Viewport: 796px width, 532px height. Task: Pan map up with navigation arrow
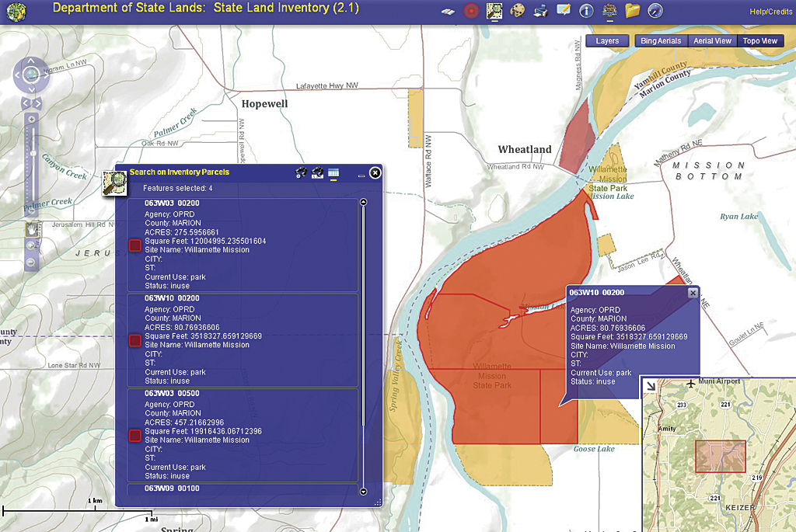31,61
